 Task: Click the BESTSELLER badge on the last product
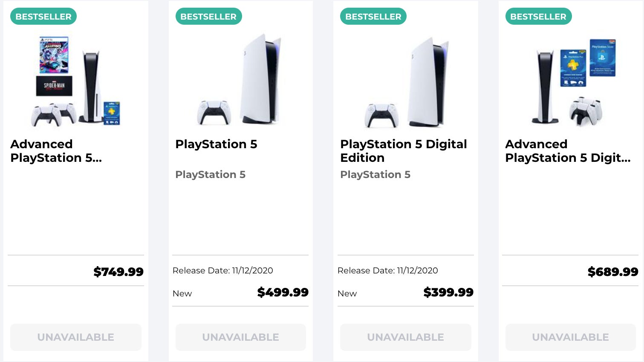pyautogui.click(x=538, y=16)
